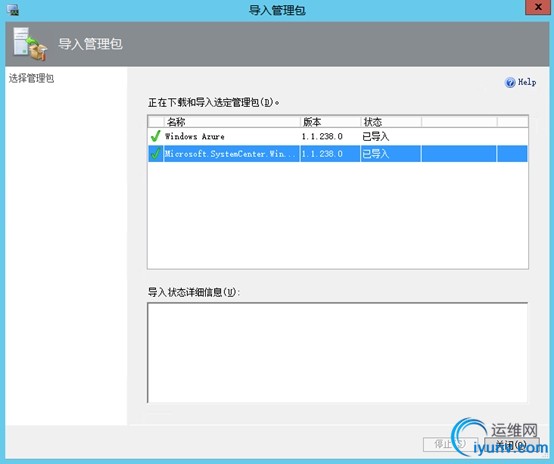Click the 关闭 button

tap(511, 444)
